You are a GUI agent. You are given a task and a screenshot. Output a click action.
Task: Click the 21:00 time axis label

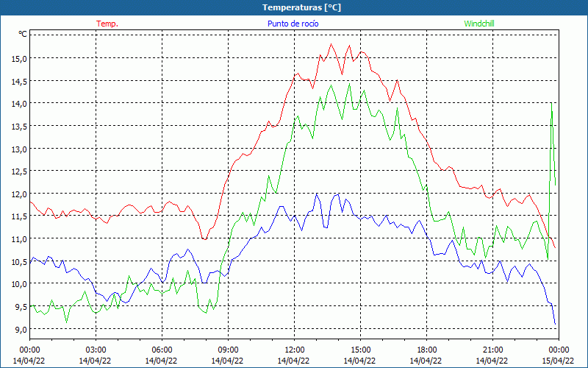492,350
